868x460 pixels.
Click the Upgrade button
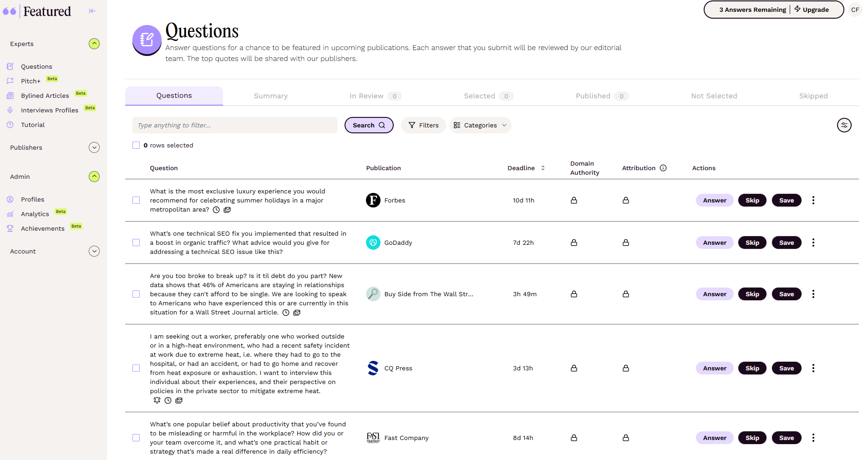click(x=812, y=10)
